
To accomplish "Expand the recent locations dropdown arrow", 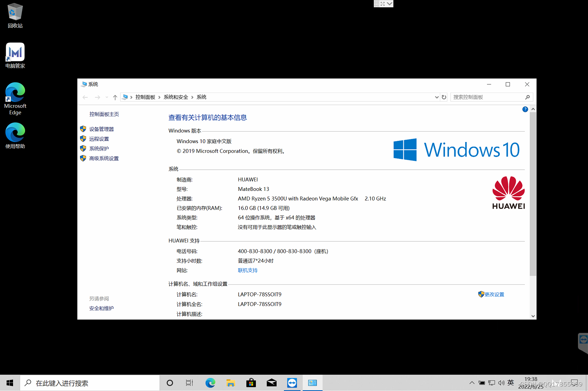I will [107, 97].
